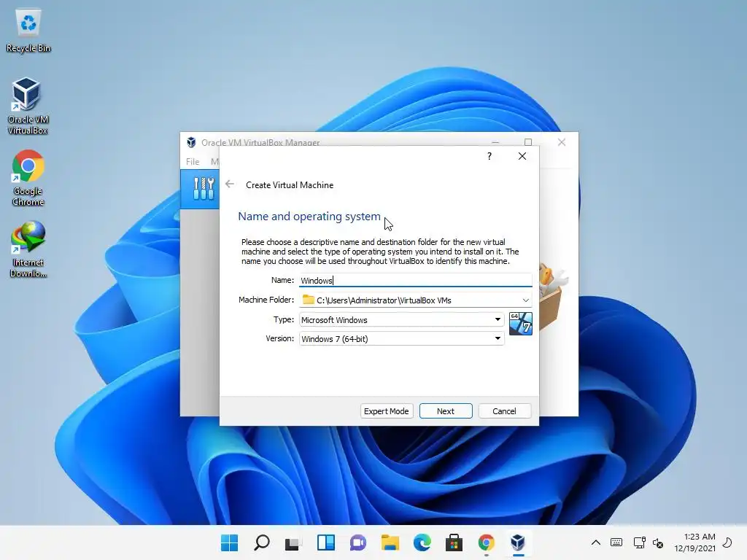Select the Google Chrome desktop shortcut
The width and height of the screenshot is (747, 560).
[x=28, y=178]
